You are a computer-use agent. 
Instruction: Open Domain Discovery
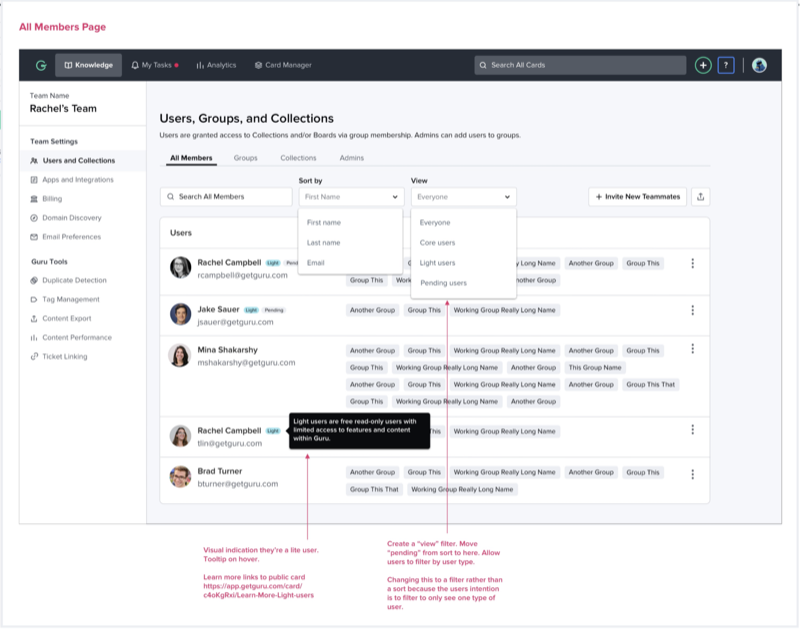[x=66, y=218]
